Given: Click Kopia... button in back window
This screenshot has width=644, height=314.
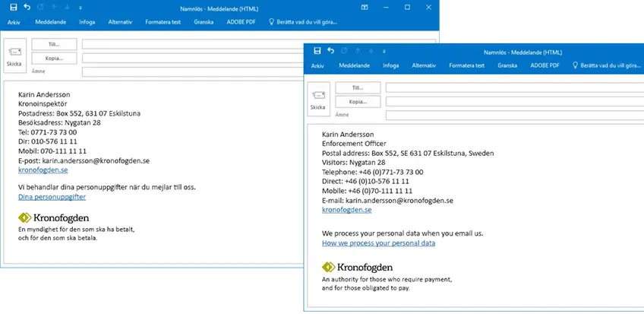Looking at the screenshot, I should [x=54, y=59].
